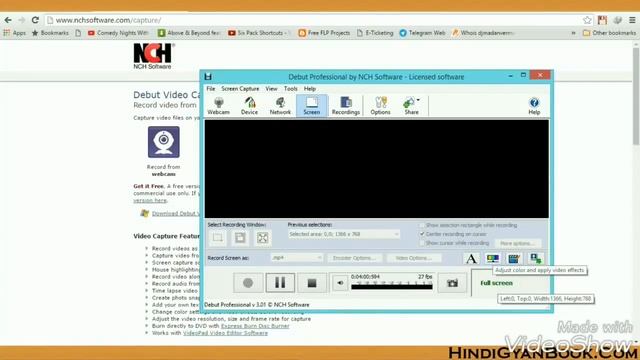The width and height of the screenshot is (640, 360).
Task: Open Comedy Nights With bookmark
Action: click(x=118, y=33)
